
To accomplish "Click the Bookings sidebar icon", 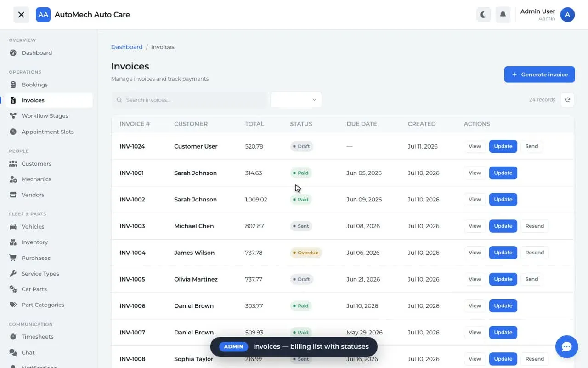I will pyautogui.click(x=13, y=85).
